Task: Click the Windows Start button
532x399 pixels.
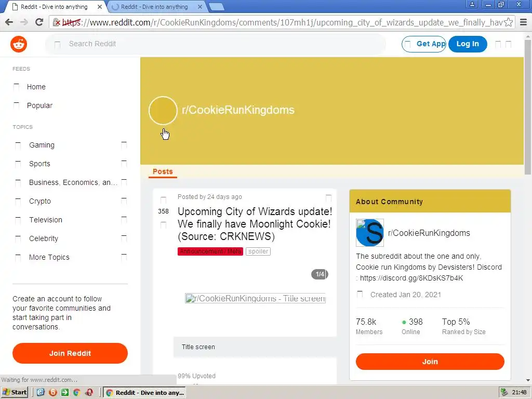Action: [x=15, y=393]
